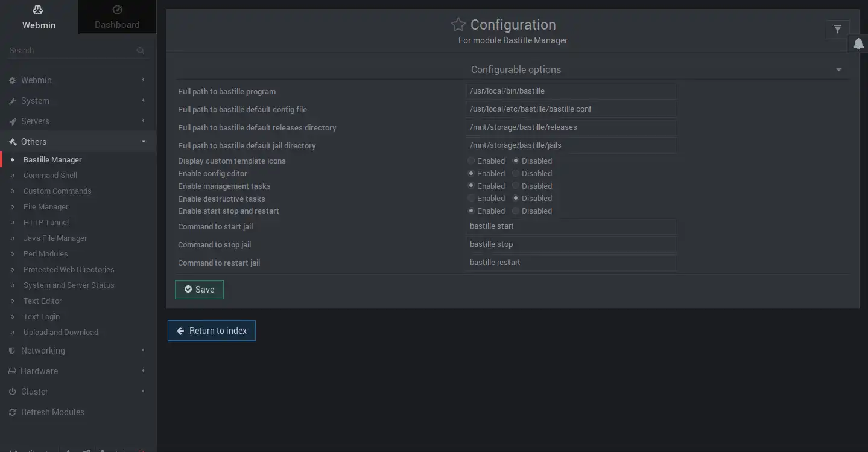Disable start stop and restart option
The width and height of the screenshot is (868, 452).
click(x=516, y=211)
